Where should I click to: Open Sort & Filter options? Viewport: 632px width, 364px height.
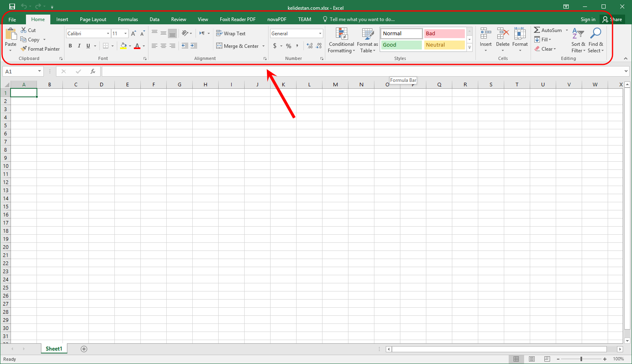point(578,41)
